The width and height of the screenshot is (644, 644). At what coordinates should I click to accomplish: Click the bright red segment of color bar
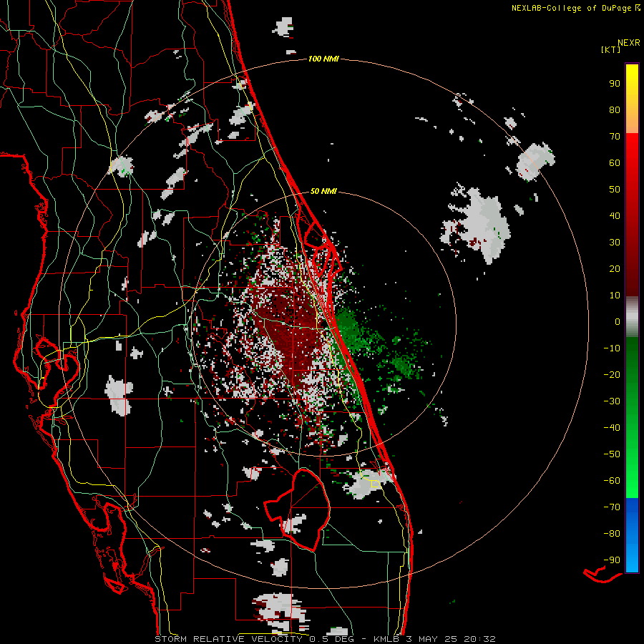click(632, 215)
